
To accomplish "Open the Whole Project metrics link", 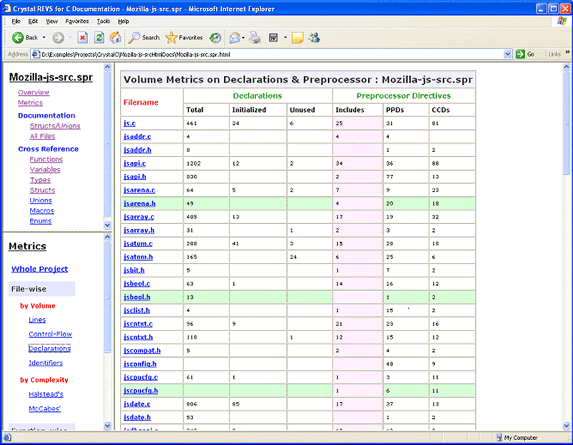I will click(x=39, y=269).
